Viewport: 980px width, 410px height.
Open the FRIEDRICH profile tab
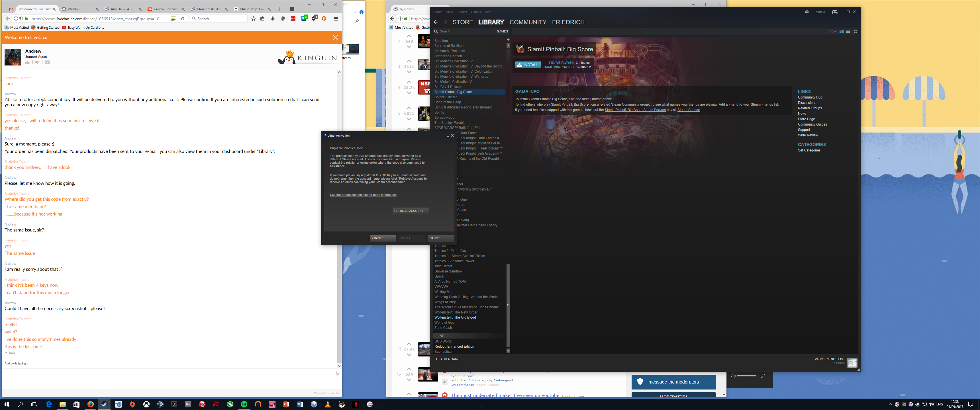click(568, 22)
